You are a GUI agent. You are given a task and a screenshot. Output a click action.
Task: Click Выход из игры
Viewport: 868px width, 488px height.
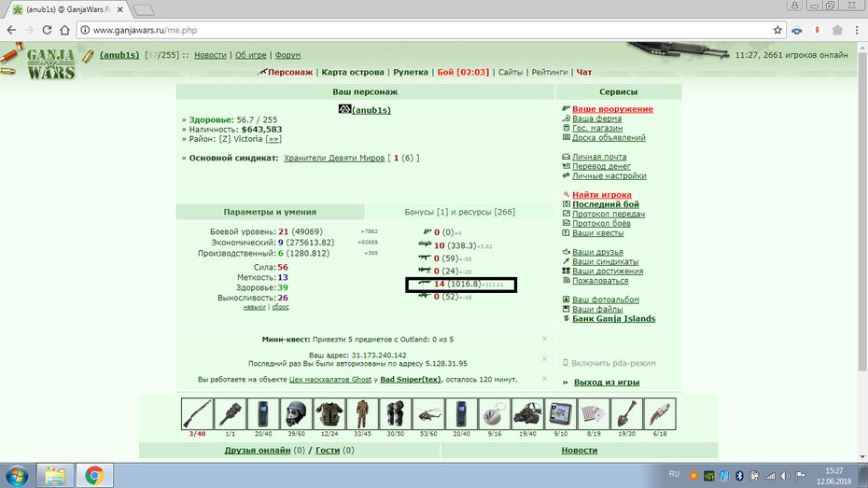607,383
